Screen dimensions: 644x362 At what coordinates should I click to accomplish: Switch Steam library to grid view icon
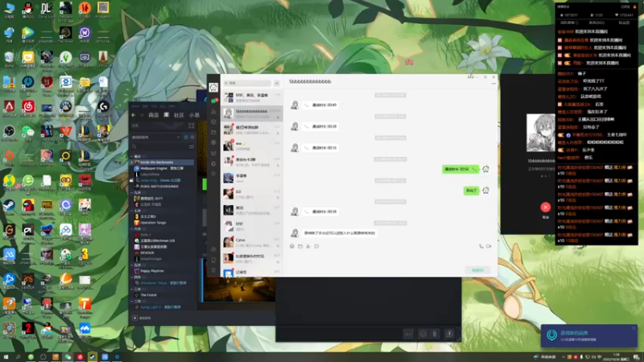pyautogui.click(x=192, y=125)
